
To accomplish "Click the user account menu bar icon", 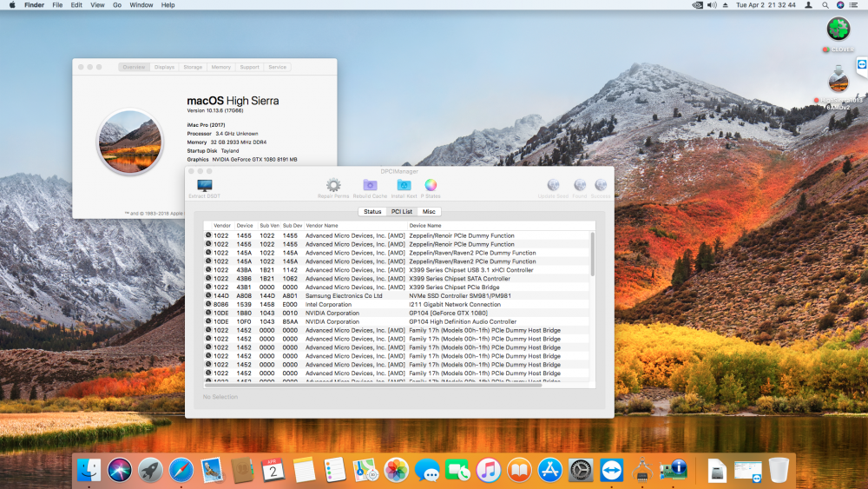I will pyautogui.click(x=808, y=5).
